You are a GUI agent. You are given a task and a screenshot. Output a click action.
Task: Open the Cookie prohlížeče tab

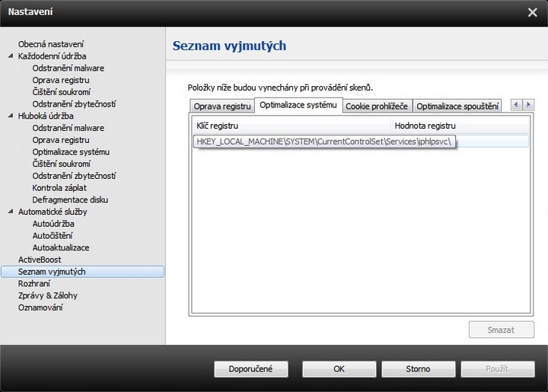(377, 107)
